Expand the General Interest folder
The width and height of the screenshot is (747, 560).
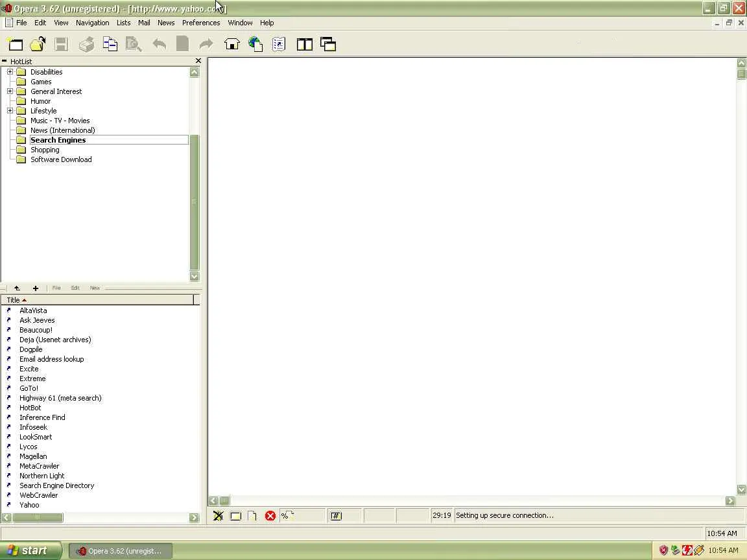tap(10, 91)
